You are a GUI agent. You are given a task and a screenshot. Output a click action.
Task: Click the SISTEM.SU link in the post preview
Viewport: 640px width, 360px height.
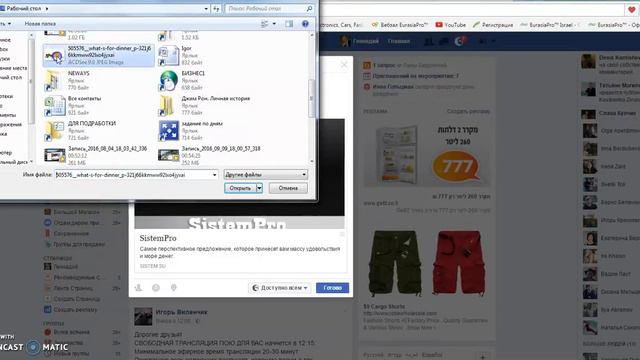tap(153, 266)
